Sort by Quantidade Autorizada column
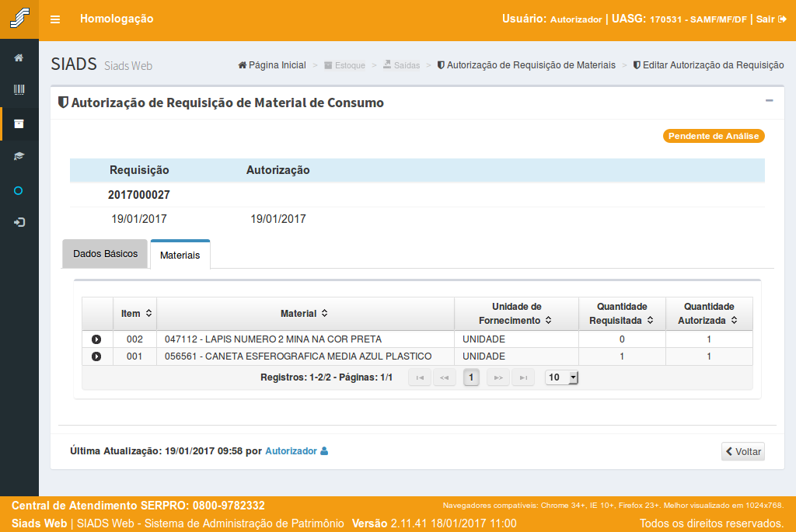796x532 pixels. (x=709, y=314)
